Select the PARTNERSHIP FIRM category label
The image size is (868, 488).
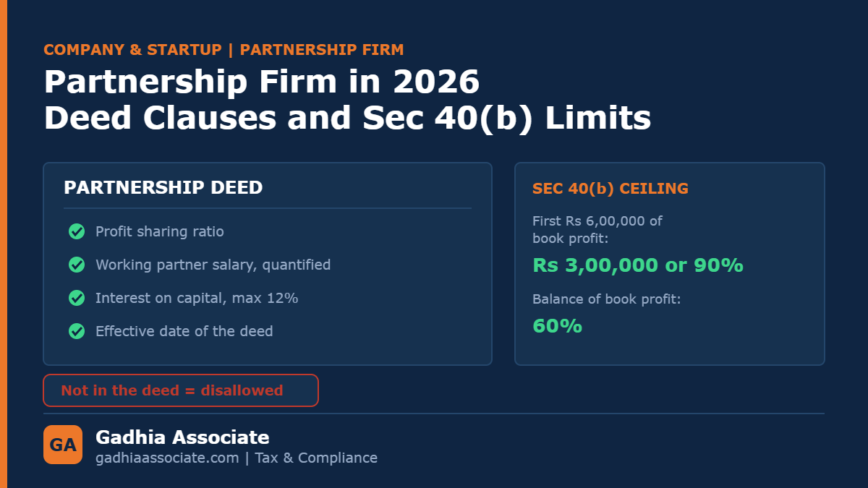tap(322, 50)
